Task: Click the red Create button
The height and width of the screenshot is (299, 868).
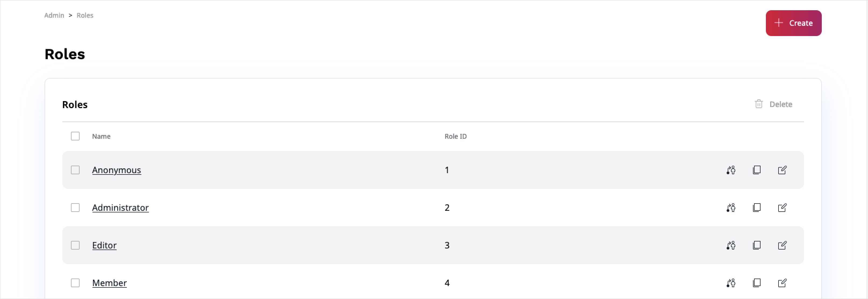Action: pyautogui.click(x=793, y=23)
